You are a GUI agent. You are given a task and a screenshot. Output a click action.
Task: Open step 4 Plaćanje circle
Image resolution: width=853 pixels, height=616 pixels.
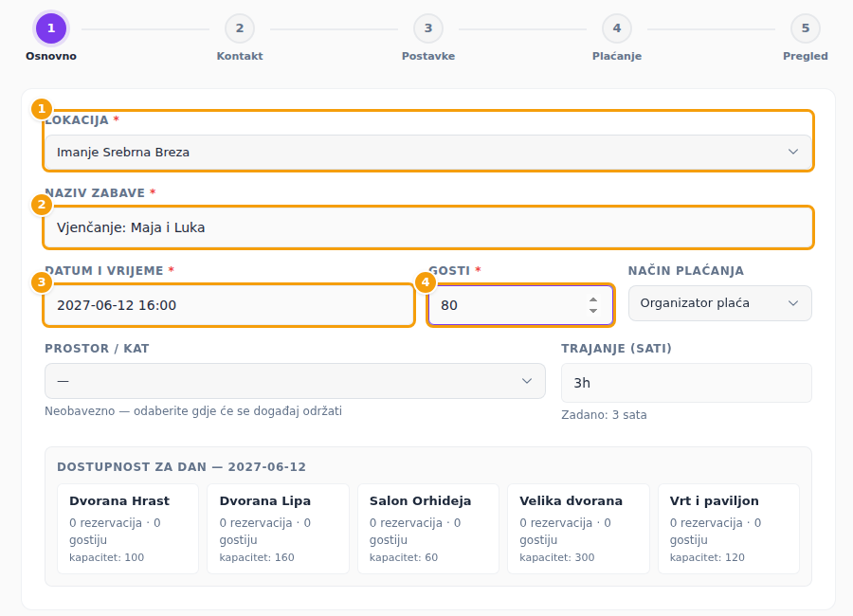tap(617, 28)
